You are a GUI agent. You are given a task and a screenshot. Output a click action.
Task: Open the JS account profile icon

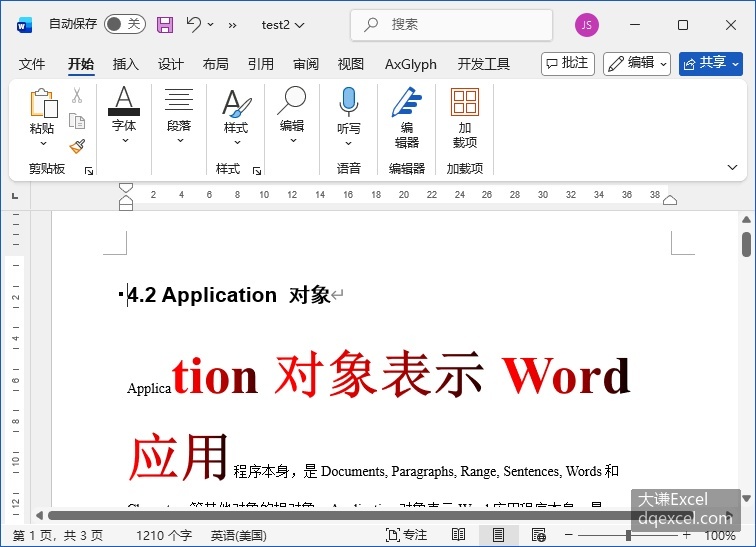point(587,25)
